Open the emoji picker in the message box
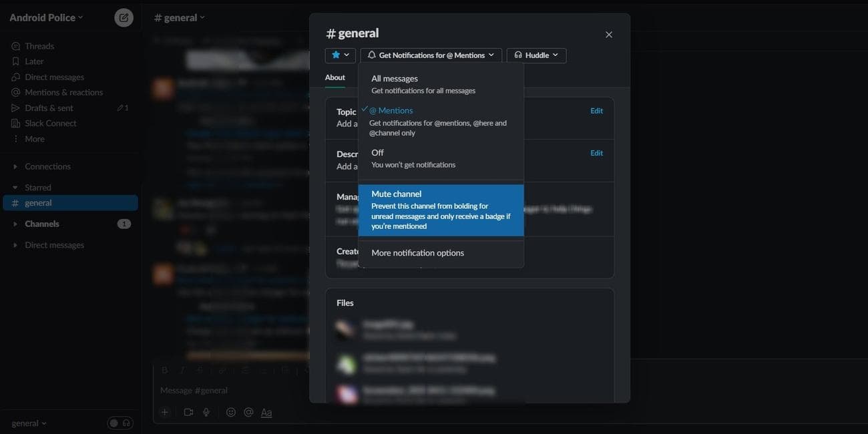This screenshot has height=434, width=868. 230,412
